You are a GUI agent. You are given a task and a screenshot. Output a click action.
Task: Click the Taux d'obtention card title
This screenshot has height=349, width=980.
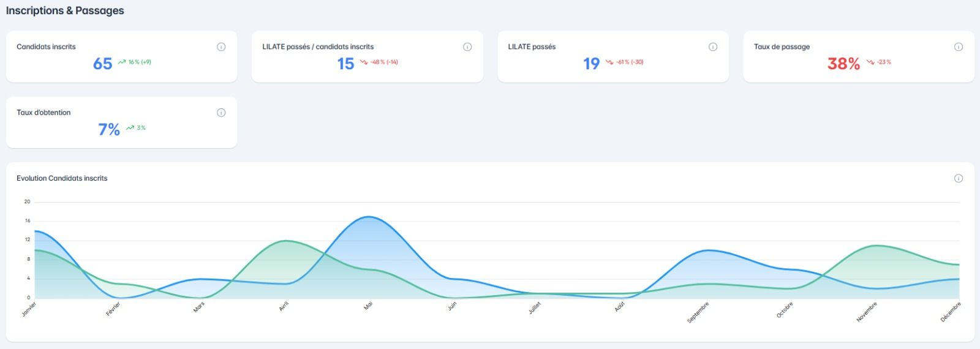(x=43, y=113)
